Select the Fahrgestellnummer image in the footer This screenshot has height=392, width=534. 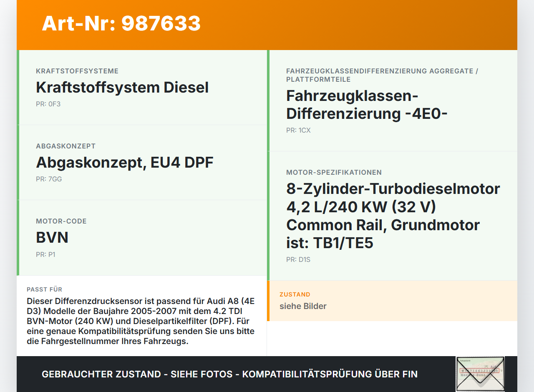coord(480,374)
